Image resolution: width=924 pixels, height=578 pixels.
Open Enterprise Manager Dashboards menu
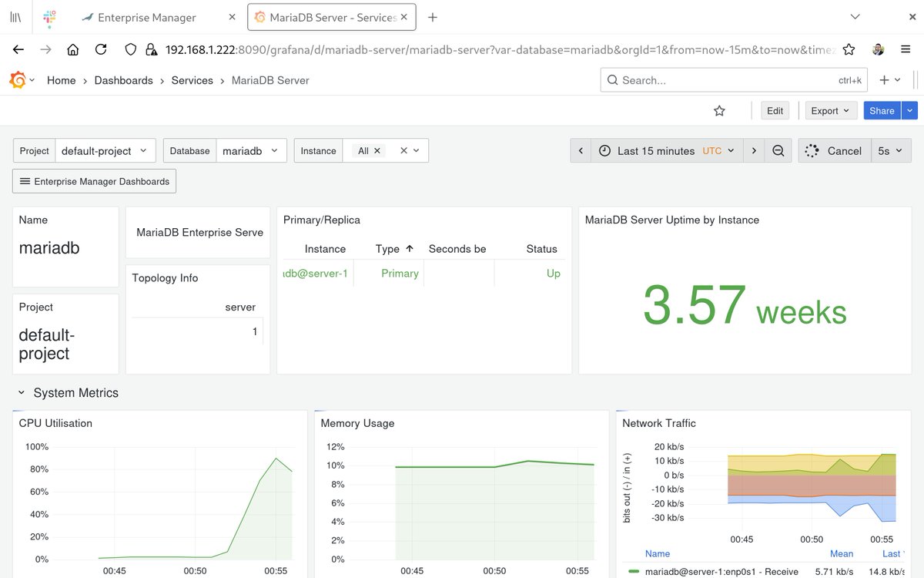click(x=95, y=181)
